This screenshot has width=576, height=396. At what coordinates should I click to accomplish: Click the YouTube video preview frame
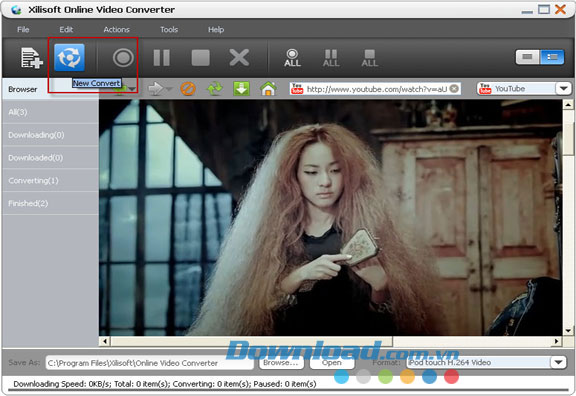[331, 217]
